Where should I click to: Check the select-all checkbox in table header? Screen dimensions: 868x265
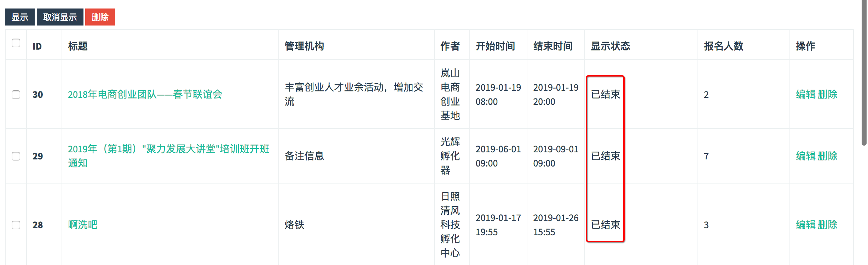[x=16, y=43]
